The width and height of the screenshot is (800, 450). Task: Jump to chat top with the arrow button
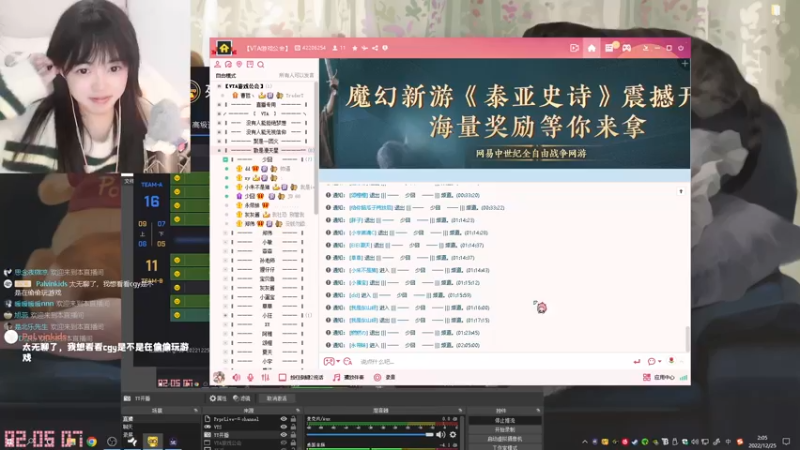click(x=681, y=191)
